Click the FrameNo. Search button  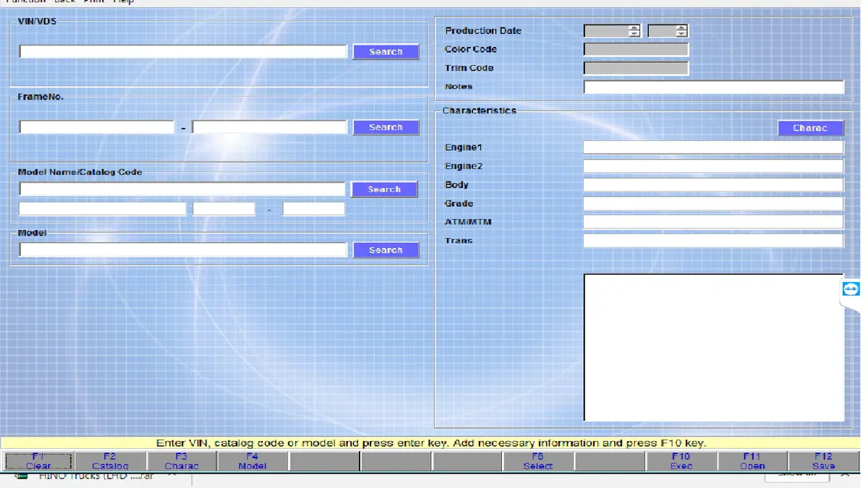[x=386, y=127]
